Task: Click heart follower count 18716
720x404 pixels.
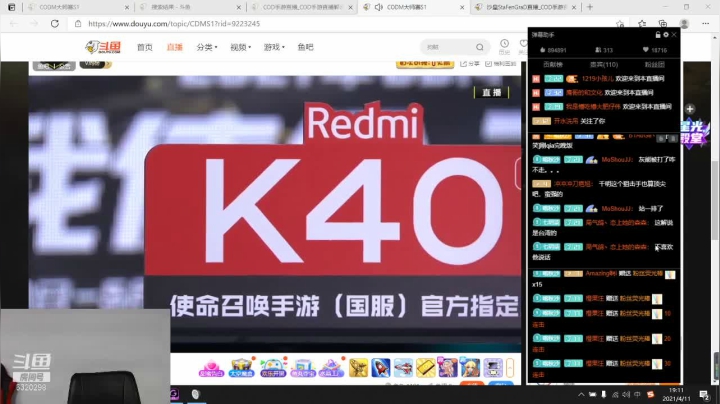Action: pos(655,50)
